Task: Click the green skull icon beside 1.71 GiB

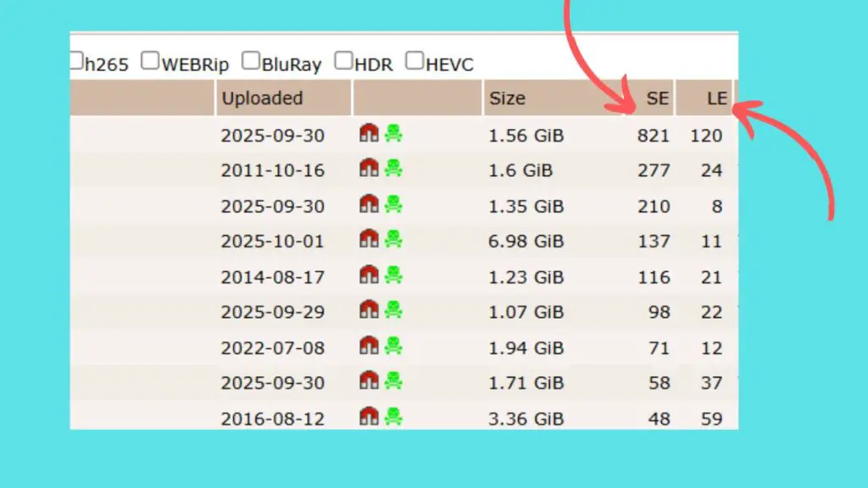Action: pyautogui.click(x=393, y=380)
